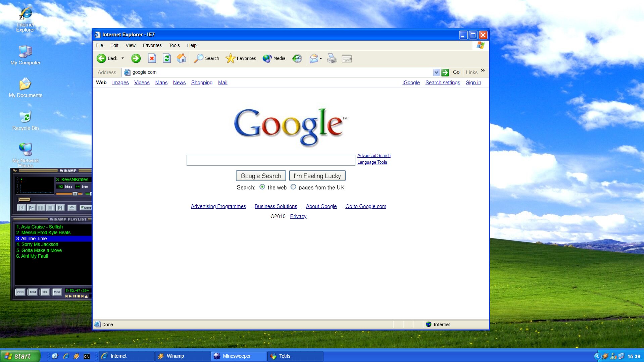Open Winamp playlist MISC menu button
Image resolution: width=644 pixels, height=362 pixels.
click(x=57, y=292)
